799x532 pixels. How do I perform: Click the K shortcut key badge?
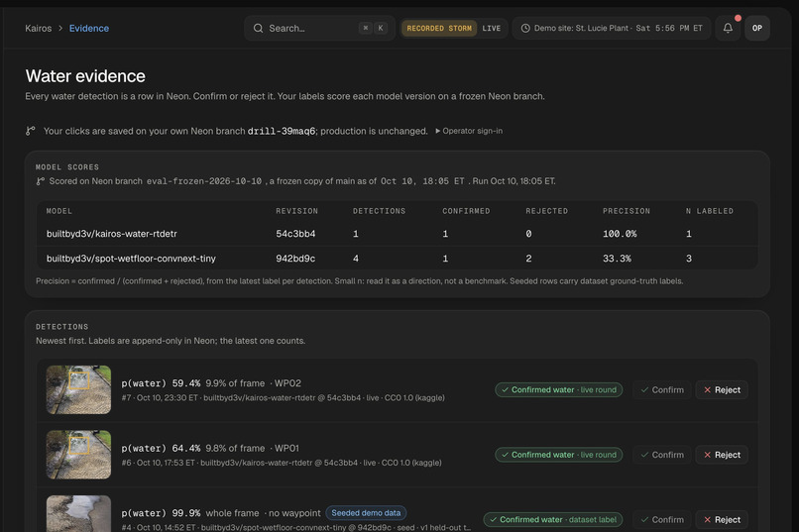381,28
